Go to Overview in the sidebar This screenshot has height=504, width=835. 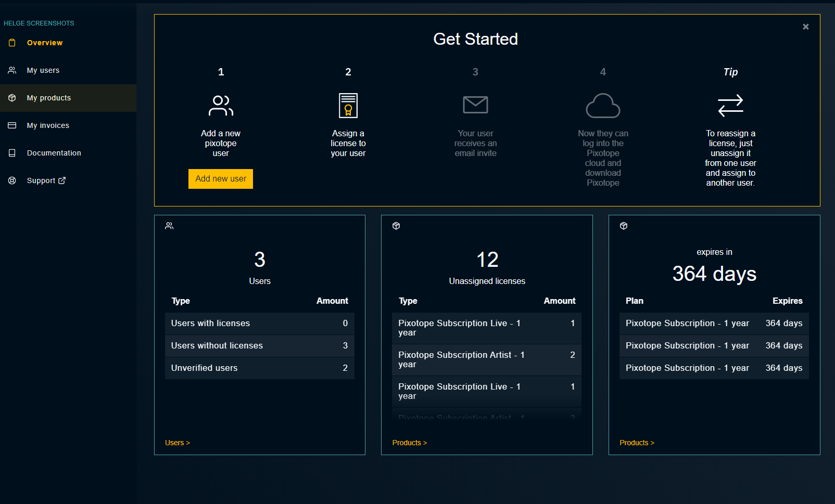(45, 43)
